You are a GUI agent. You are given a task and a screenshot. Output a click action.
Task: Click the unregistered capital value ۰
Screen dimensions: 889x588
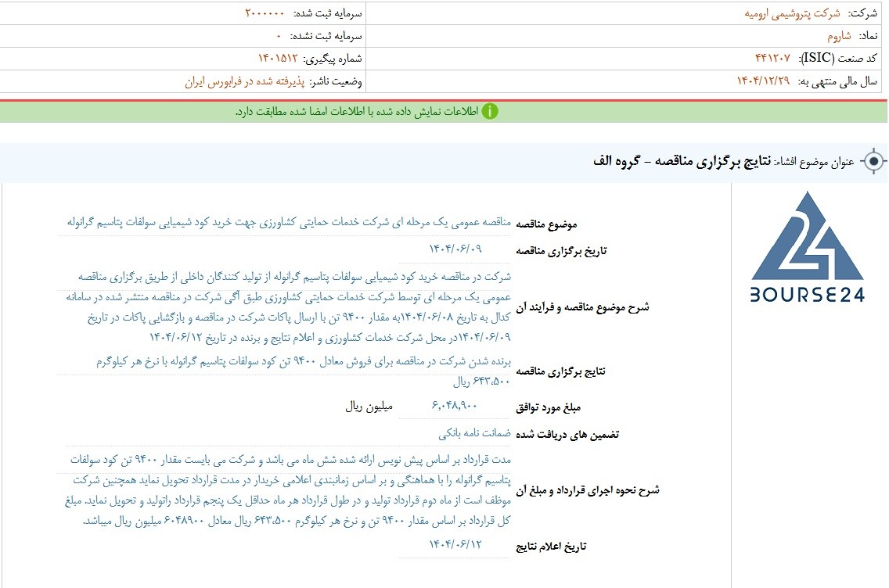(x=279, y=36)
